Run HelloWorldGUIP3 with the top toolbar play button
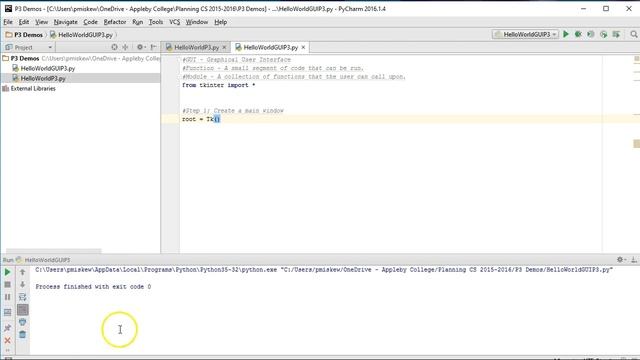640x360 pixels. point(566,34)
